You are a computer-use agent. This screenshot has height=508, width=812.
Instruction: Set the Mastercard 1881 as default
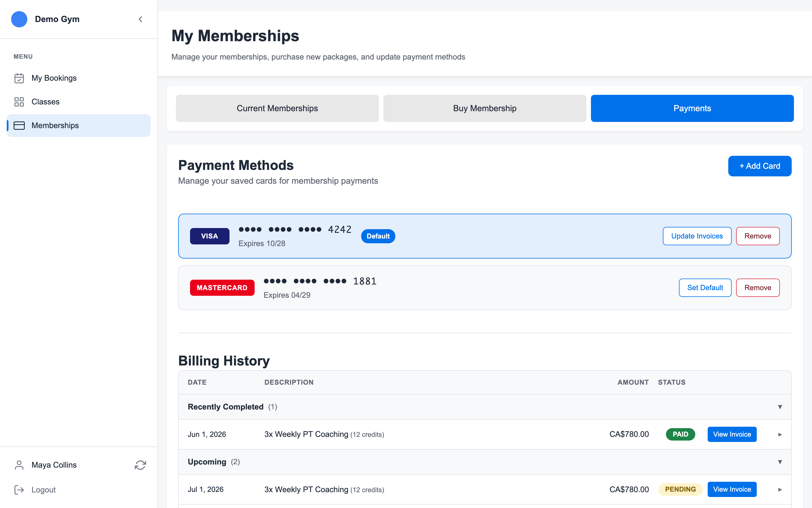click(x=705, y=288)
